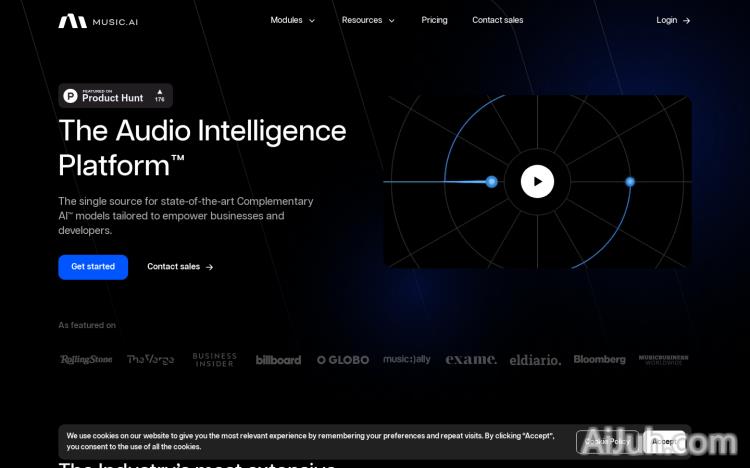Accept the cookies in the banner
The image size is (750, 468).
[x=664, y=442]
